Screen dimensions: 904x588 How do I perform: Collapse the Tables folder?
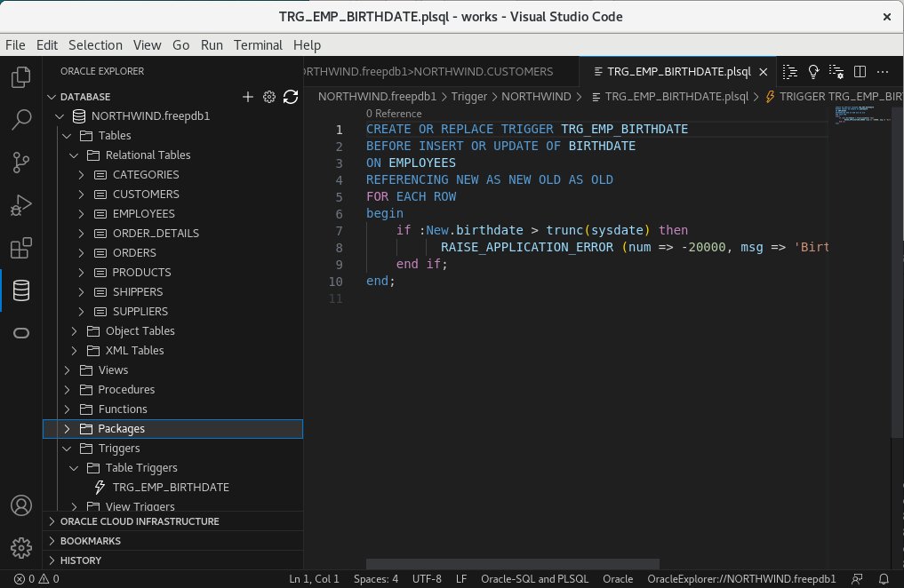(67, 136)
